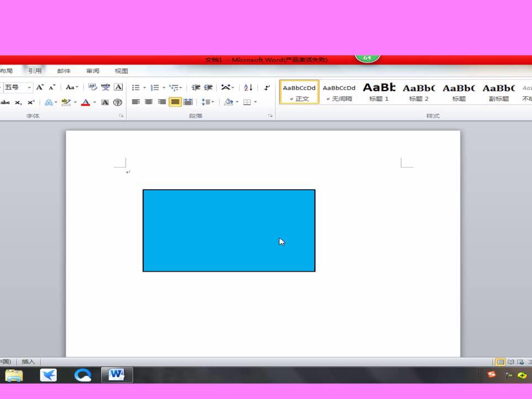Click the blue bird app on taskbar

click(48, 375)
